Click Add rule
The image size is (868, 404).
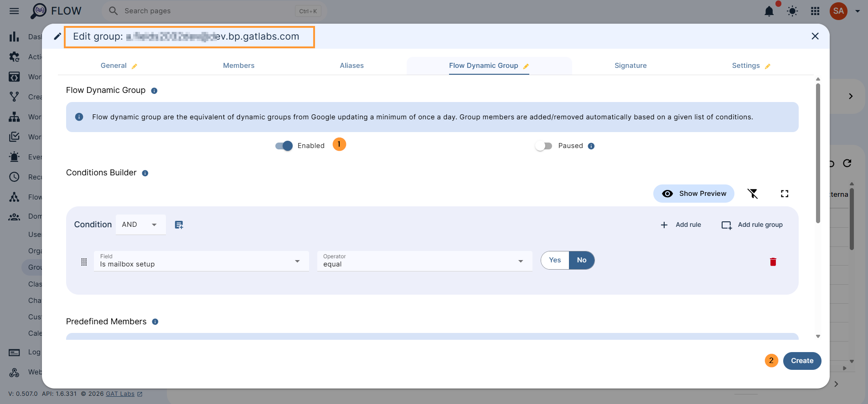[x=681, y=225]
